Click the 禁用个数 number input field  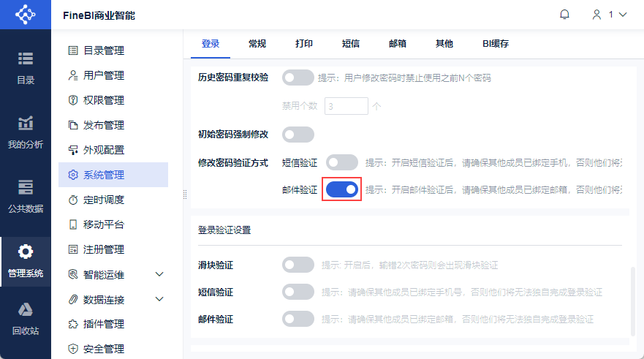click(x=346, y=106)
